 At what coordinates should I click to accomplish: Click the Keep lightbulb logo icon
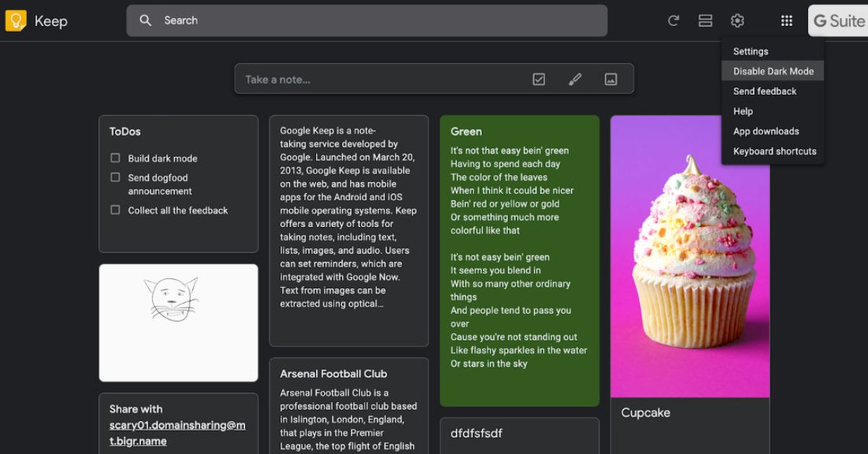[16, 21]
